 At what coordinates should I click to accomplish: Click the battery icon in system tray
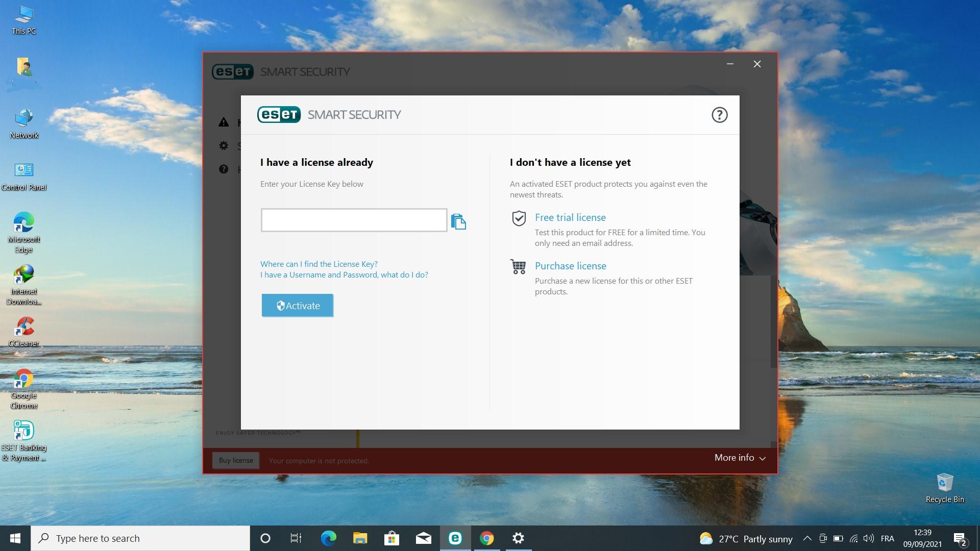[838, 538]
